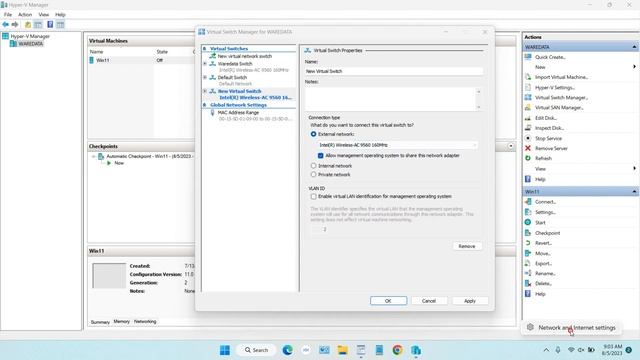The image size is (640, 360).
Task: Toggle Allow management OS to share adapter
Action: point(320,156)
